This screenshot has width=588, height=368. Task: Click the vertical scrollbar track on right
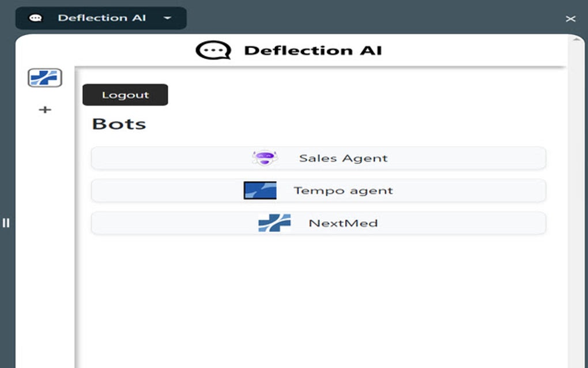(576, 202)
